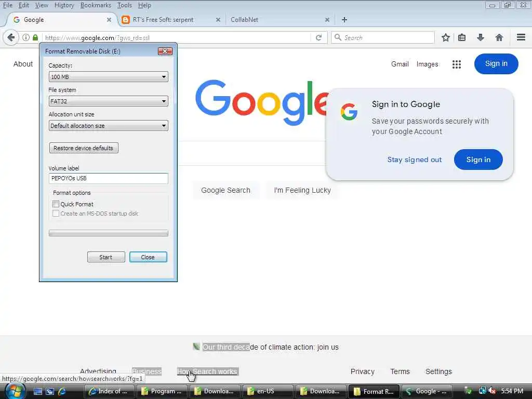The width and height of the screenshot is (532, 399).
Task: Open the Gmail link
Action: [x=400, y=64]
